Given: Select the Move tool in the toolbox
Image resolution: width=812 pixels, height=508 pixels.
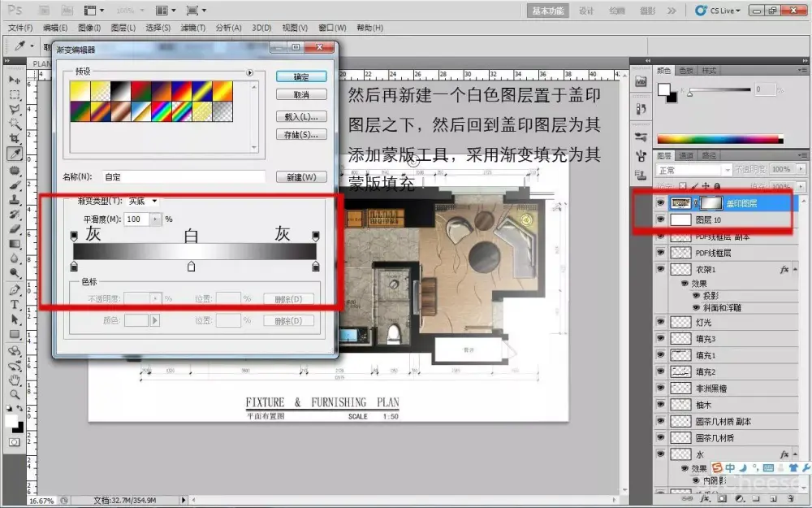Looking at the screenshot, I should click(15, 80).
